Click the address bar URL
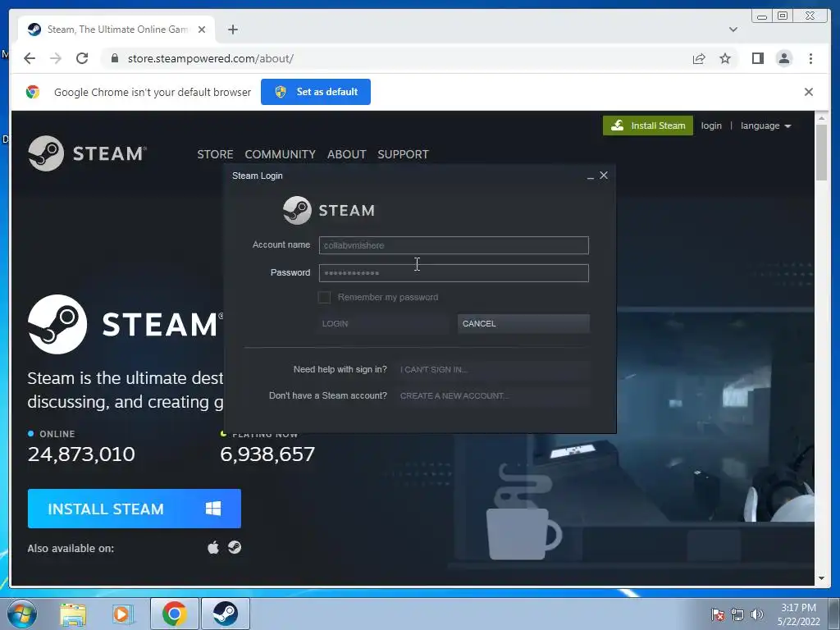The width and height of the screenshot is (840, 630). point(211,58)
